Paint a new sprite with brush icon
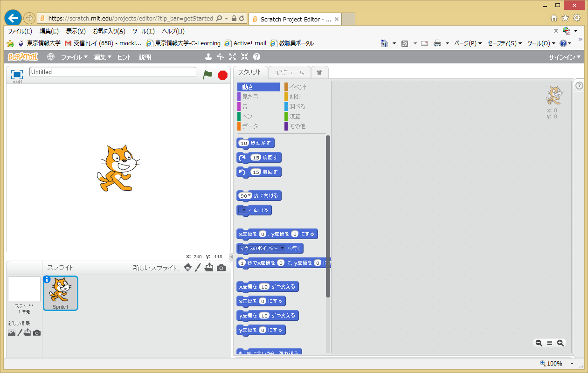This screenshot has height=373, width=588. point(198,268)
